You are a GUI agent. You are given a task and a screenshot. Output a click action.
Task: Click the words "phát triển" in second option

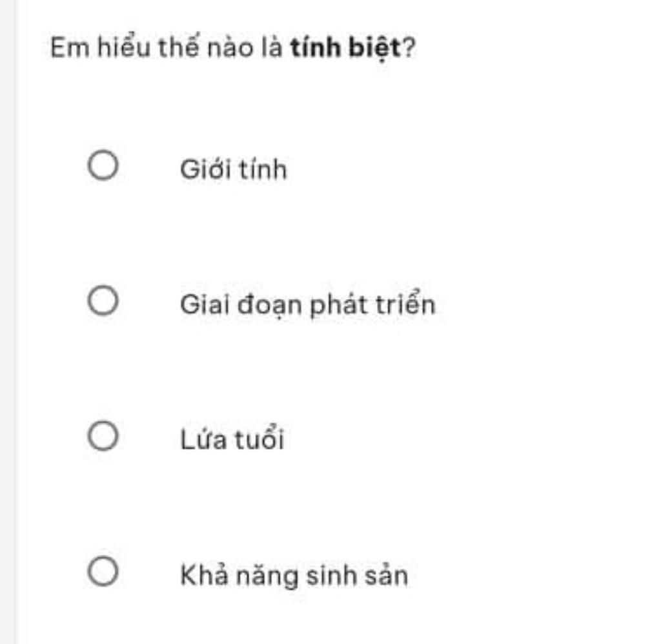[372, 304]
